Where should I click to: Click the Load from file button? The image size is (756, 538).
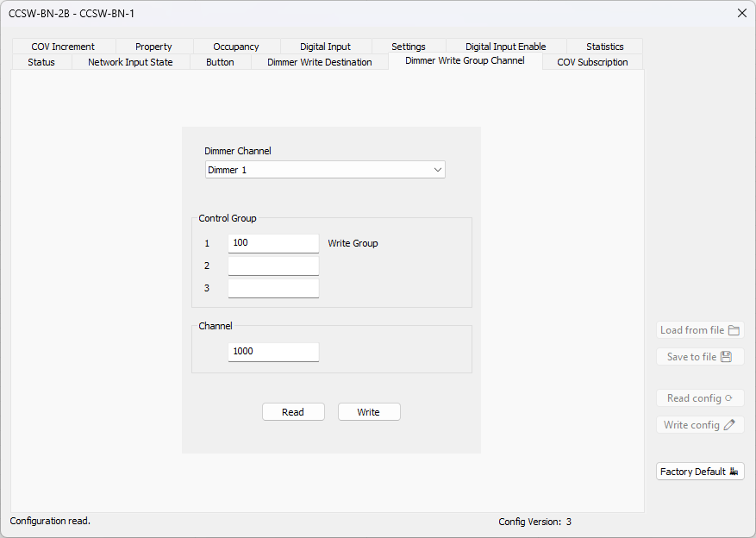click(700, 330)
